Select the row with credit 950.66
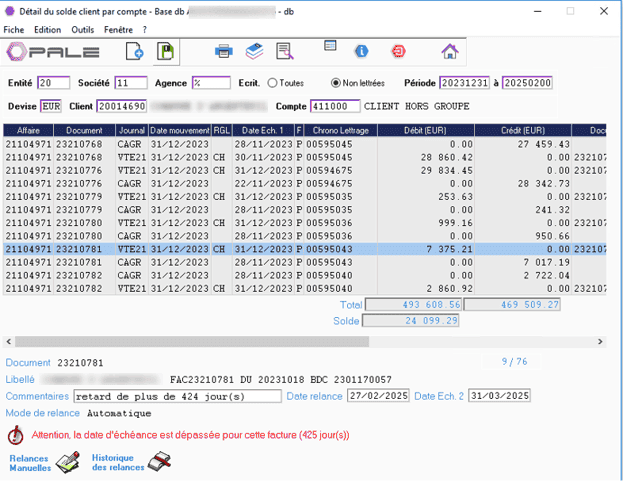The height and width of the screenshot is (490, 623). [x=305, y=236]
